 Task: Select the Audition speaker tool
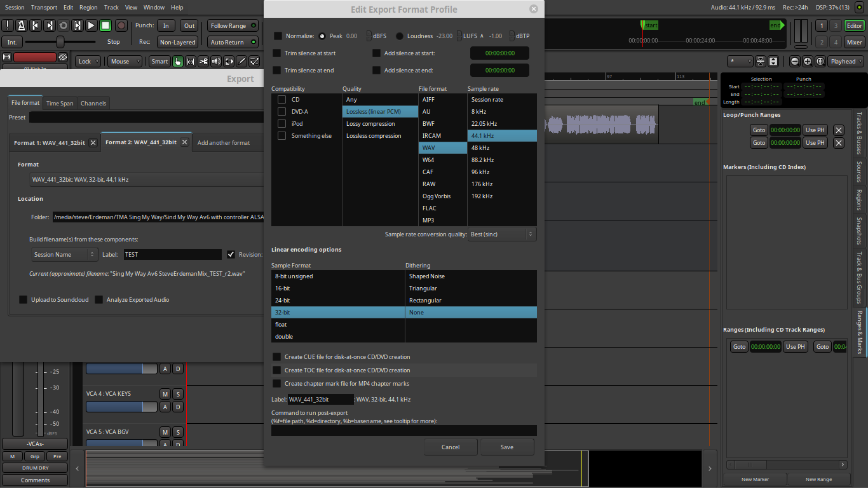pos(216,62)
